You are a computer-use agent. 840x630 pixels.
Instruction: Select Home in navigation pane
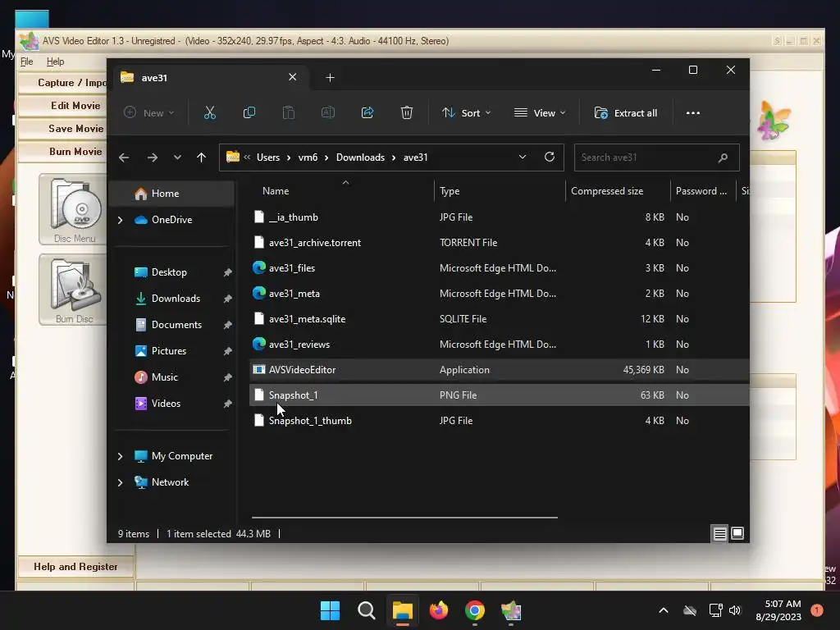point(172,194)
